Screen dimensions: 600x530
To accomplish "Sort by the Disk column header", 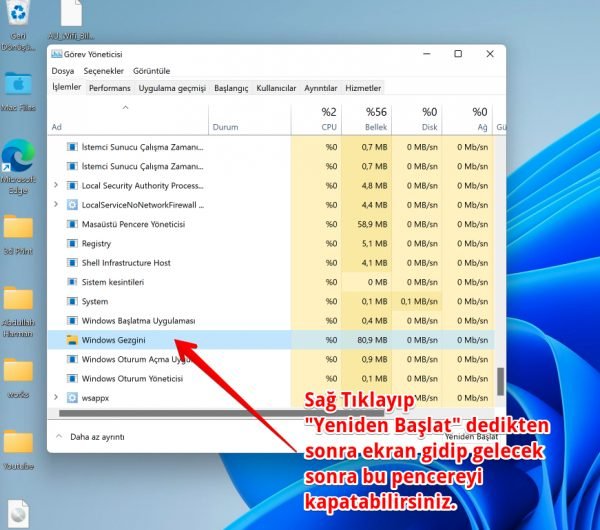I will click(x=417, y=119).
